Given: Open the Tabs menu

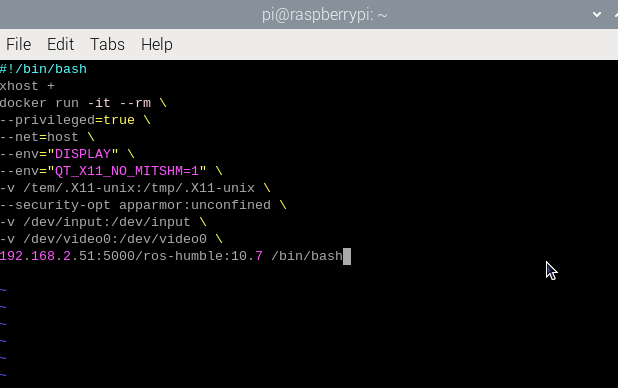Looking at the screenshot, I should 107,44.
